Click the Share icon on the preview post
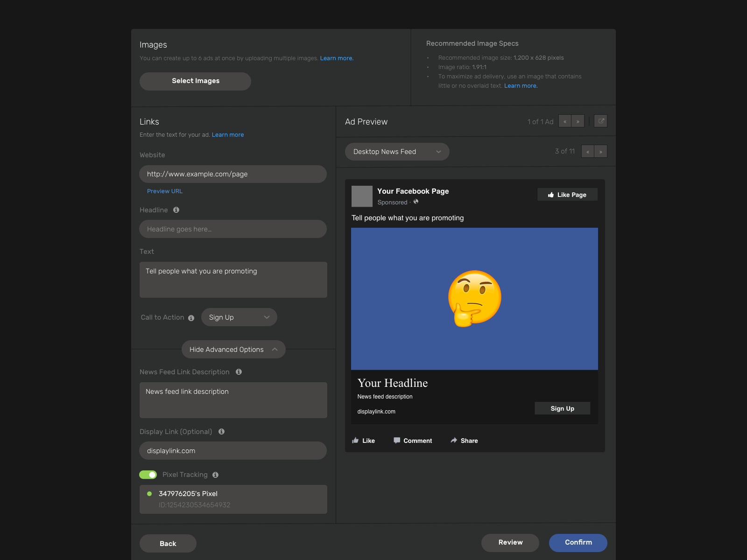This screenshot has height=560, width=747. [453, 441]
